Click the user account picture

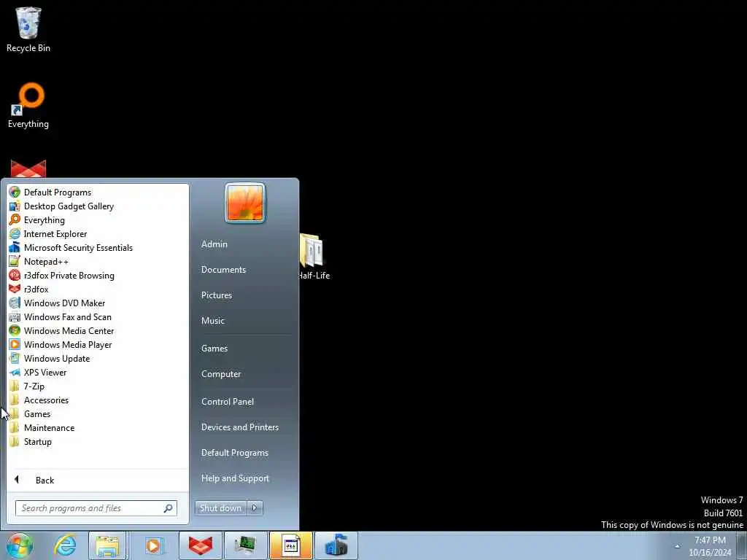(x=245, y=203)
